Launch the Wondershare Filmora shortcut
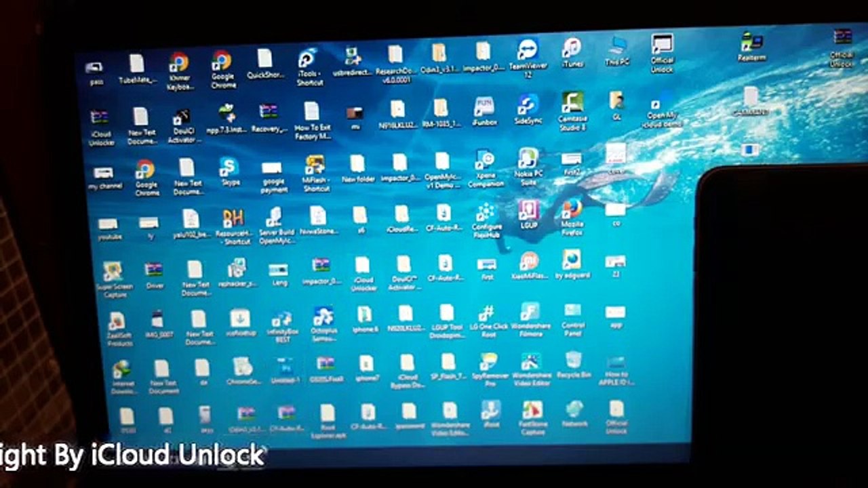The height and width of the screenshot is (488, 868). [530, 319]
